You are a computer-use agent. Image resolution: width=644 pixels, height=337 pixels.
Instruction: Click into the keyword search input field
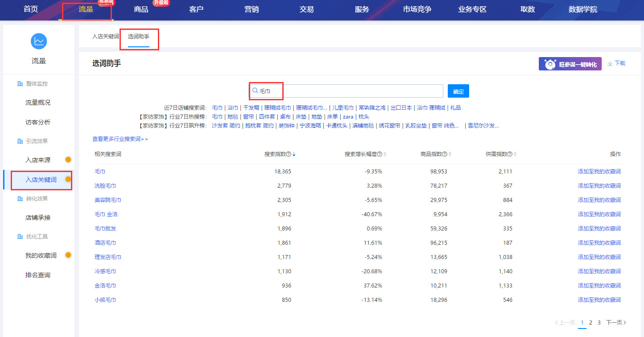point(346,91)
